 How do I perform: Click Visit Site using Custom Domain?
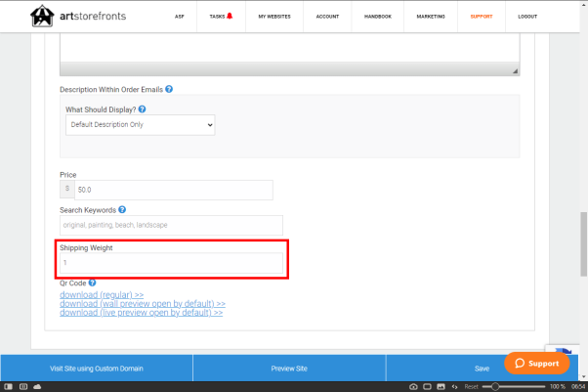click(x=97, y=369)
